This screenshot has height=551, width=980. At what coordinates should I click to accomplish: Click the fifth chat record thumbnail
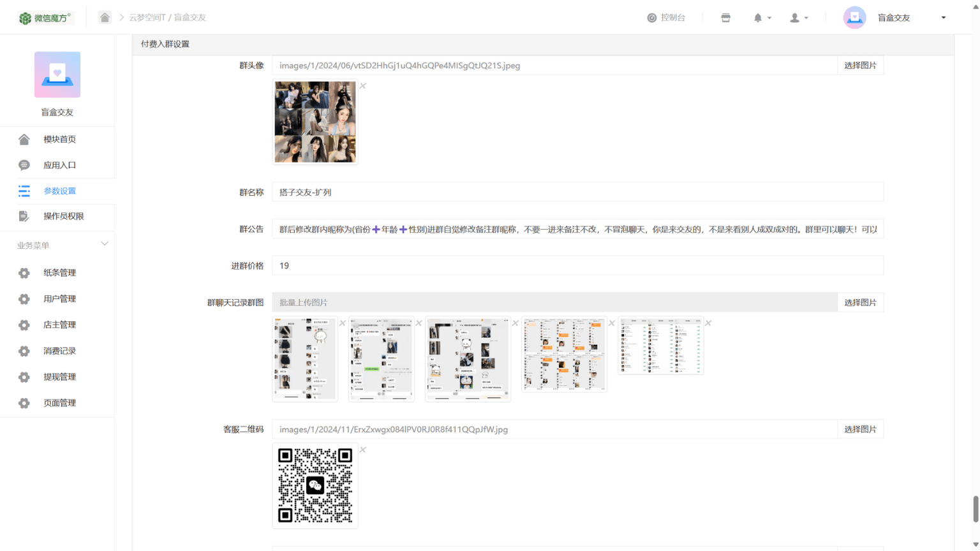click(661, 346)
